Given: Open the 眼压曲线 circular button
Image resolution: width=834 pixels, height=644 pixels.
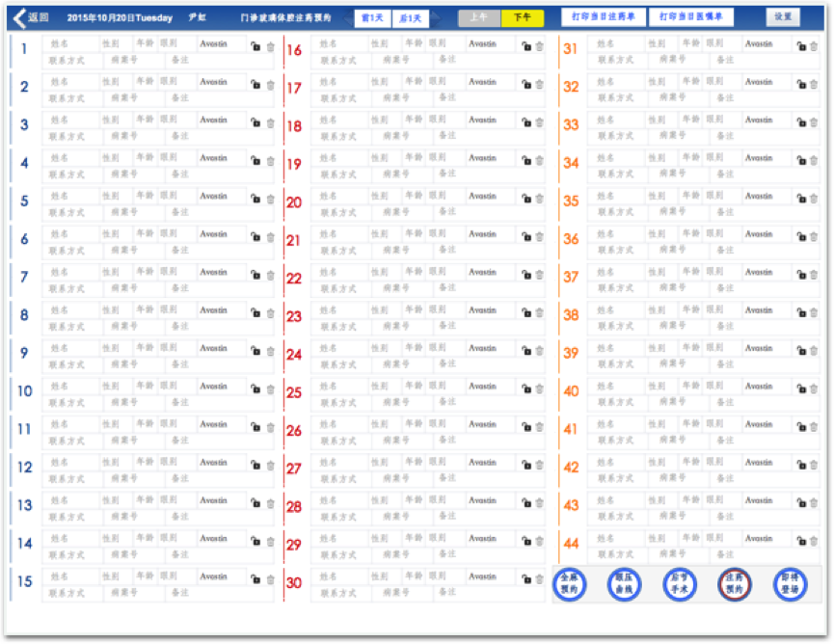Looking at the screenshot, I should [x=624, y=583].
